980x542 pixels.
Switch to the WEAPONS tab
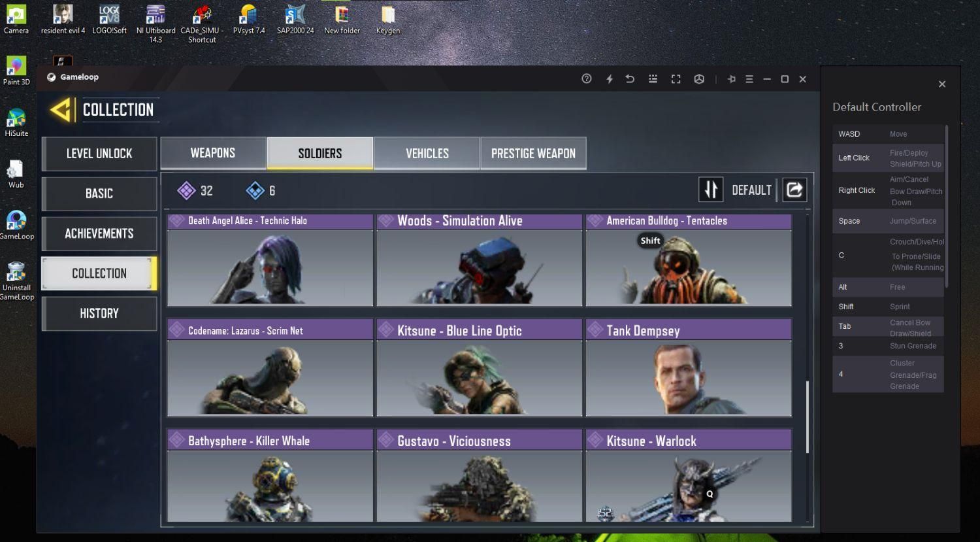(x=213, y=153)
